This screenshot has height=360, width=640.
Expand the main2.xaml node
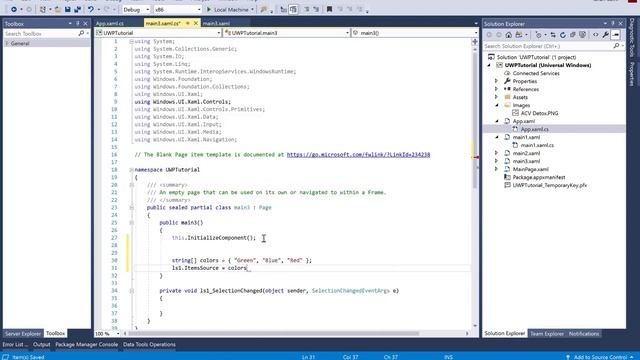(x=496, y=153)
